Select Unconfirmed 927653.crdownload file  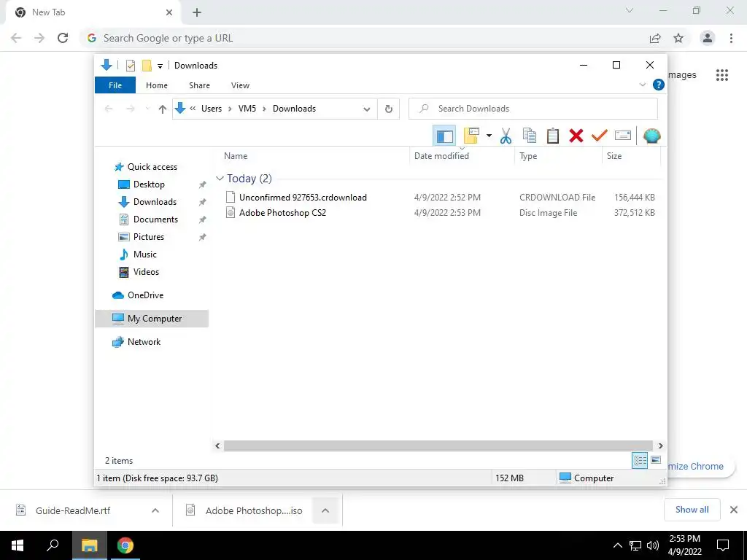pos(303,197)
